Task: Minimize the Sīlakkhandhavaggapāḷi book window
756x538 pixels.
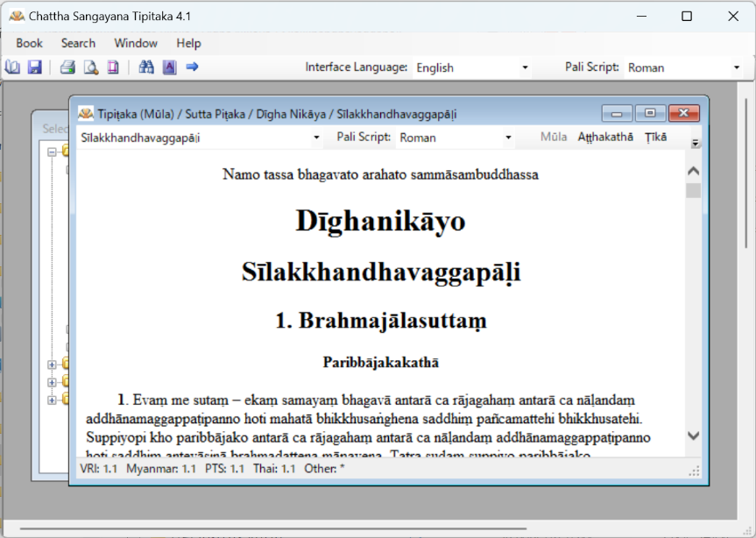Action: pyautogui.click(x=617, y=113)
